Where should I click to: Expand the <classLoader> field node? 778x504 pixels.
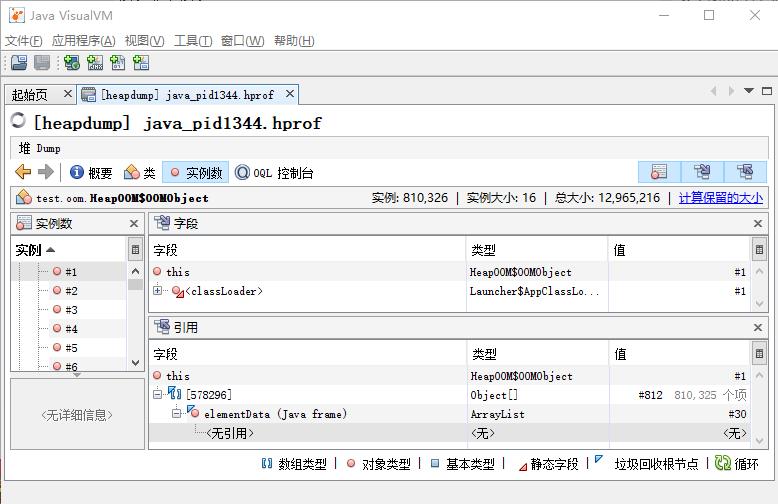(157, 290)
